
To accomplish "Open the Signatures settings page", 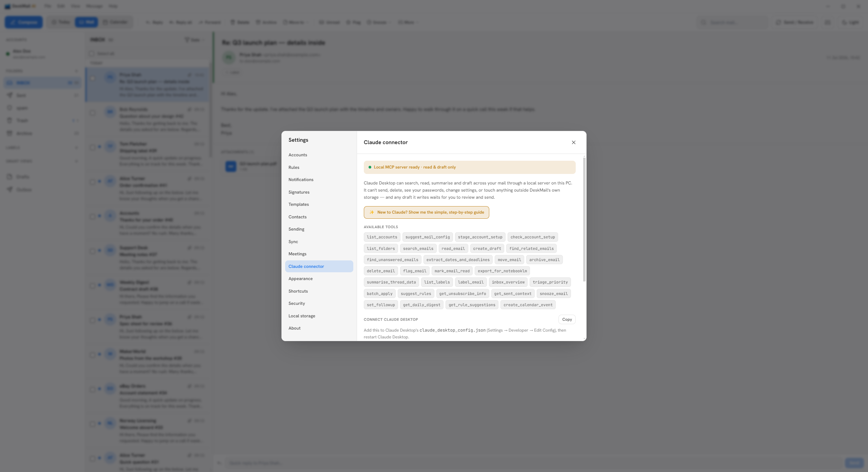I will pos(319,192).
